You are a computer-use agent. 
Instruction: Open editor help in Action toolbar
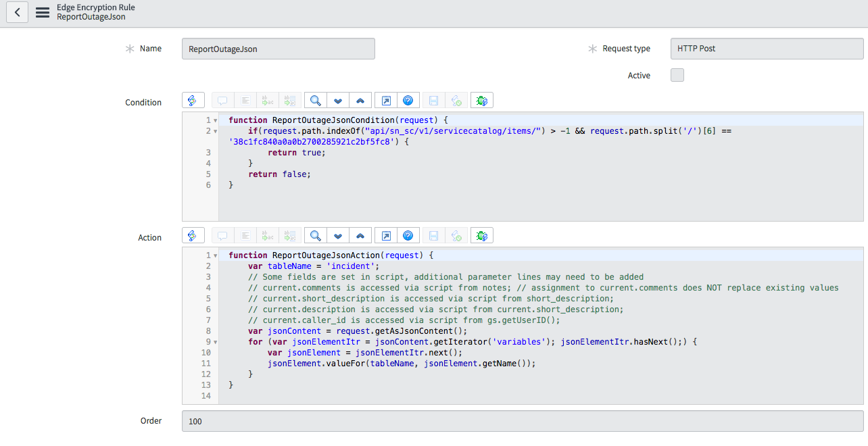click(408, 235)
